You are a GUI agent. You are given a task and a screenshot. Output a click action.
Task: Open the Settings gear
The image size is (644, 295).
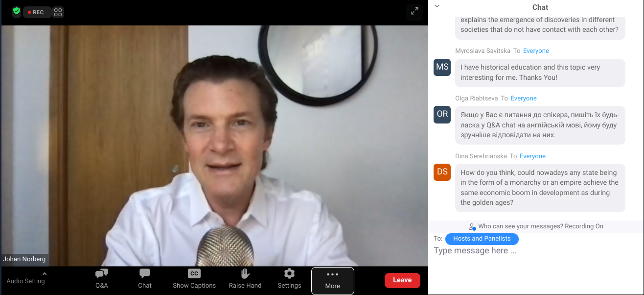click(289, 279)
